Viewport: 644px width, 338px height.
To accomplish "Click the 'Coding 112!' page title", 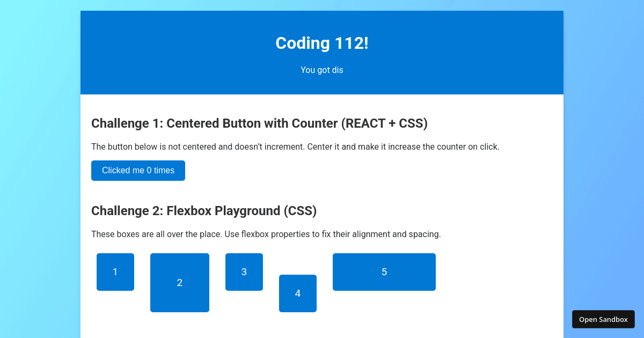I will click(x=321, y=43).
